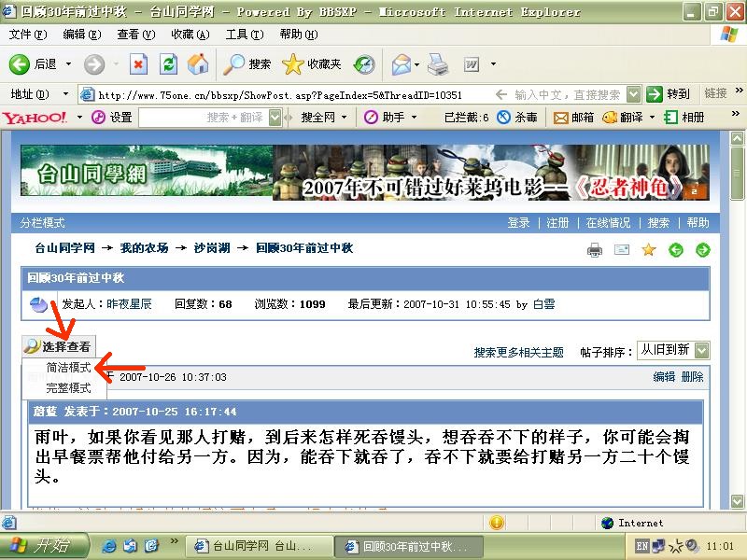Open the Mail icon dropdown arrow
Viewport: 747px width, 560px height.
coord(416,64)
